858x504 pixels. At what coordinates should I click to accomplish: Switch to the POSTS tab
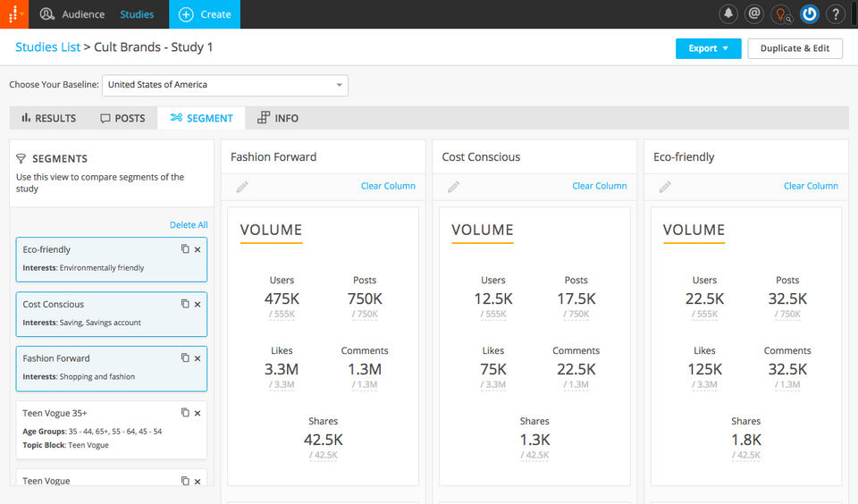(x=122, y=118)
